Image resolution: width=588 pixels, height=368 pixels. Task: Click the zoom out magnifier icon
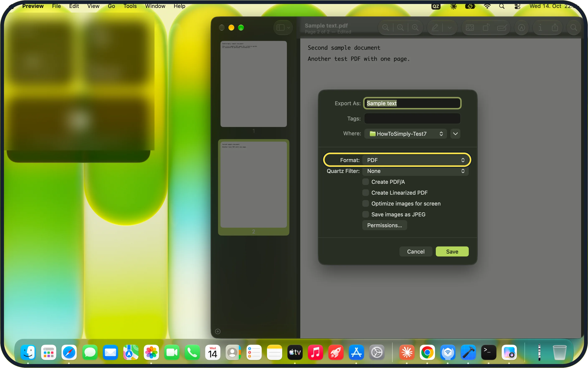click(x=385, y=28)
